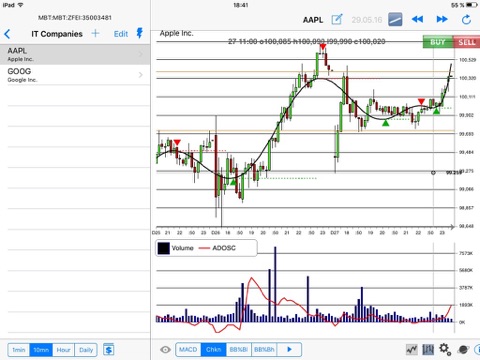This screenshot has width=480, height=360.
Task: Add a new symbol with the plus icon
Action: point(95,33)
